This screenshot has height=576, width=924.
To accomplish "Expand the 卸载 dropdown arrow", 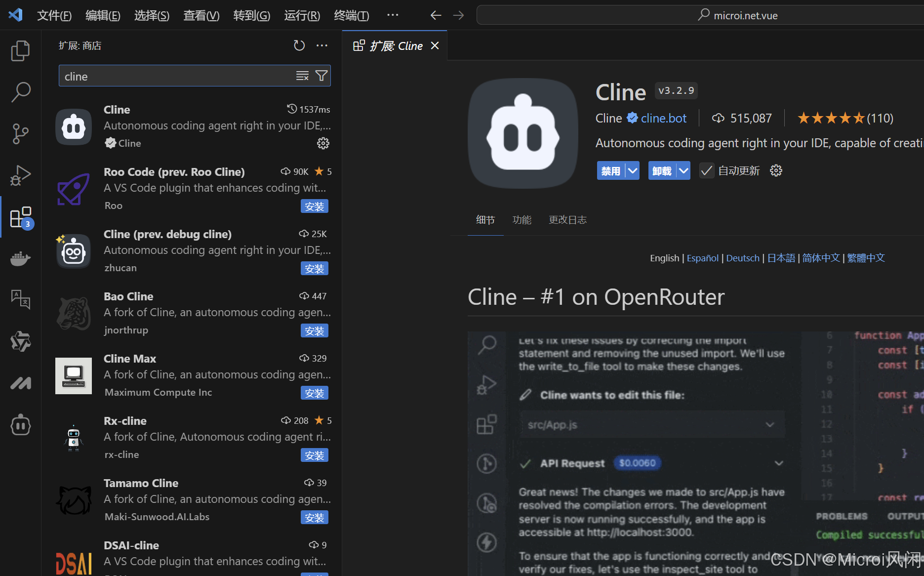I will [x=683, y=170].
